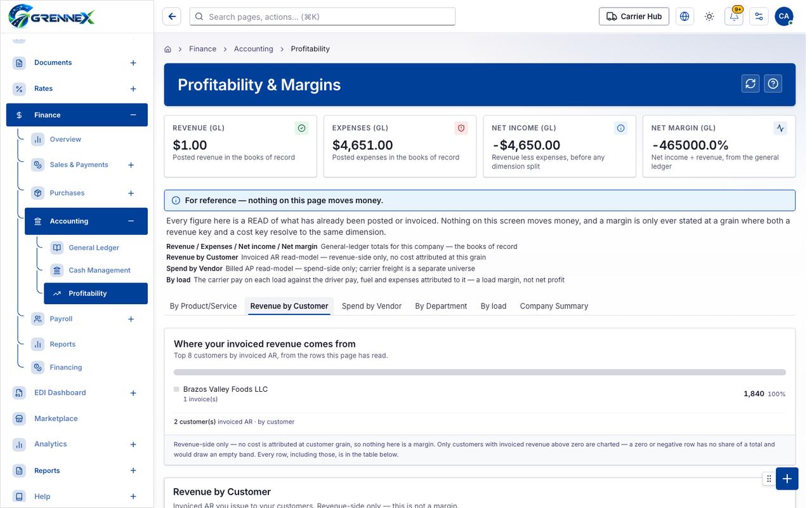
Task: Open the Carrier Hub button
Action: tap(634, 17)
